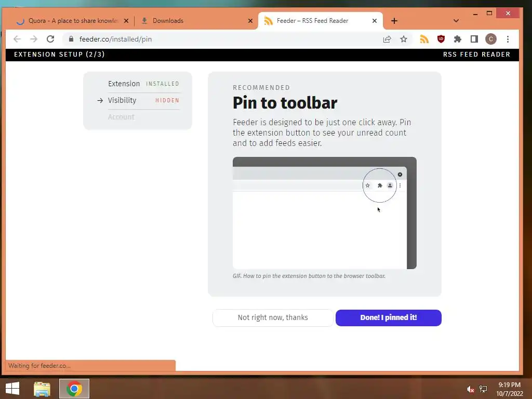The height and width of the screenshot is (399, 532).
Task: Click the browser back arrow
Action: tap(17, 39)
